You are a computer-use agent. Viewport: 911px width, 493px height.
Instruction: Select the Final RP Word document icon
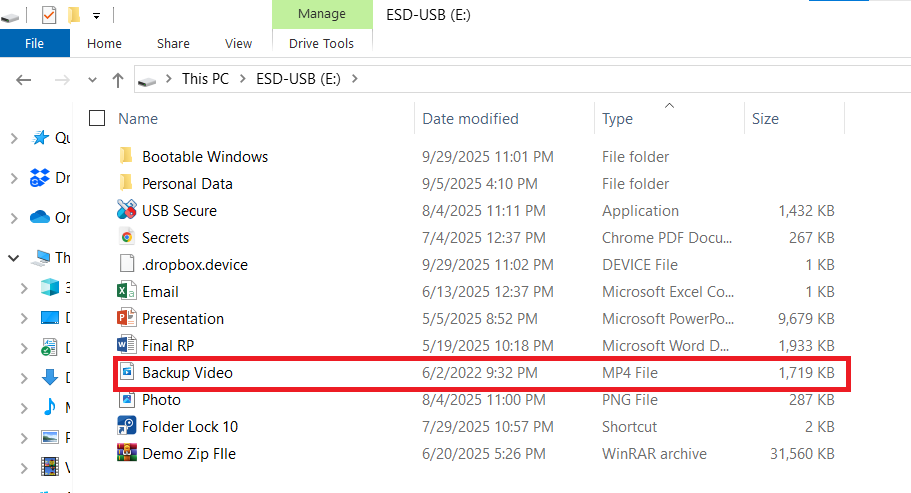(x=127, y=345)
